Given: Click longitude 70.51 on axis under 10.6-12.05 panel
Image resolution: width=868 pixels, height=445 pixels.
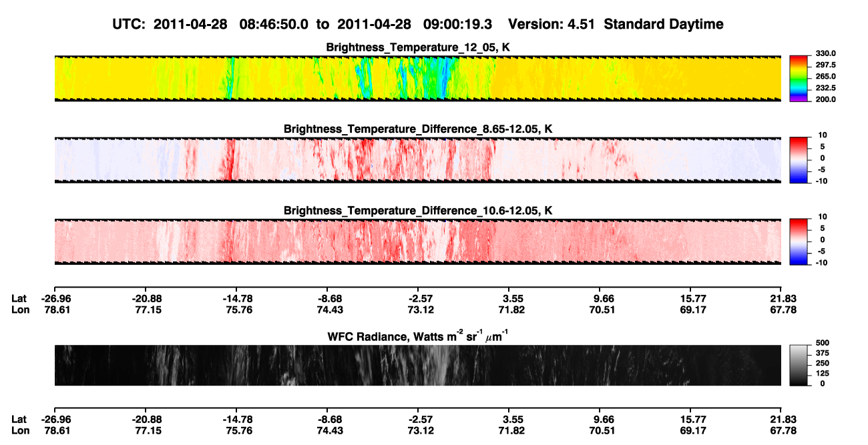Looking at the screenshot, I should click(x=601, y=309).
